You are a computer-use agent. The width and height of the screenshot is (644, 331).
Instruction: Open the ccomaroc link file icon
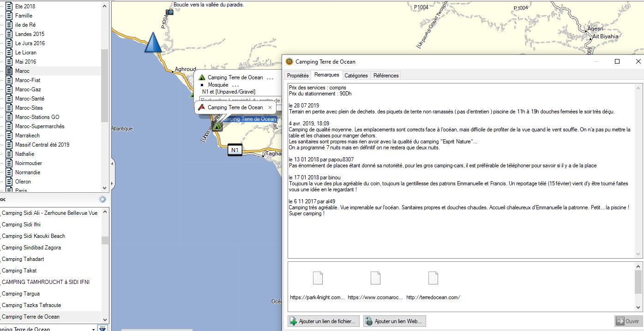pyautogui.click(x=375, y=278)
